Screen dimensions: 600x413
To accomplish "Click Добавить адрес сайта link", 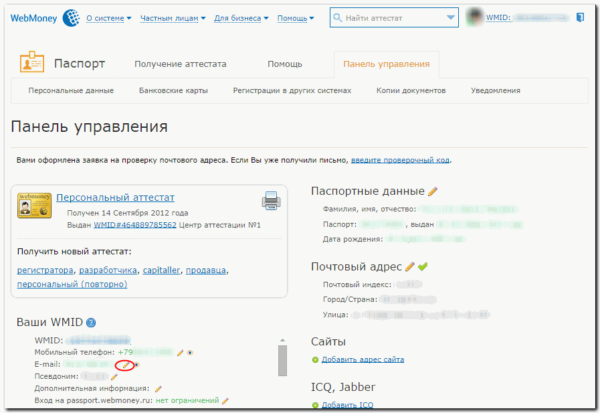I will click(x=363, y=360).
